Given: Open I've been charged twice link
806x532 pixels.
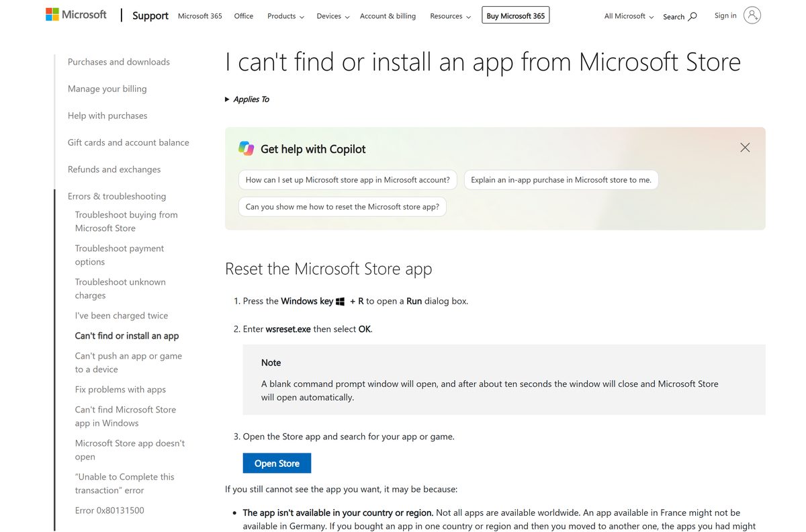Looking at the screenshot, I should (122, 316).
